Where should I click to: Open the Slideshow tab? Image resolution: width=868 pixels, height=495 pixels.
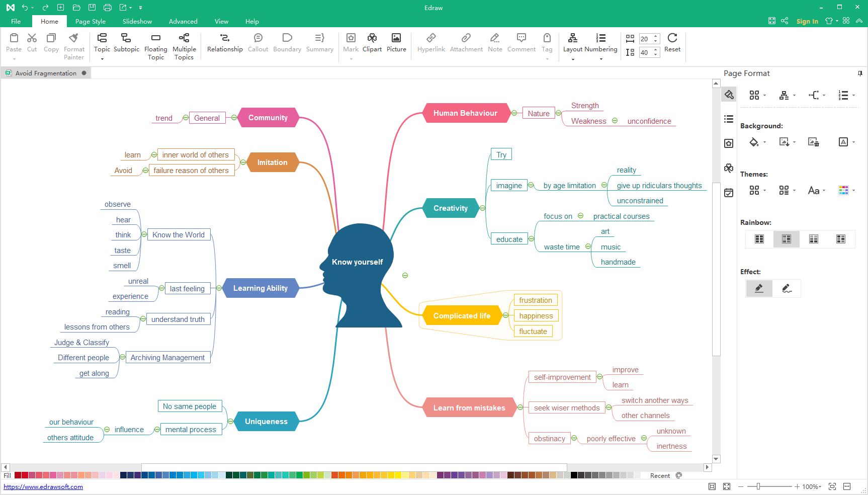pyautogui.click(x=137, y=22)
